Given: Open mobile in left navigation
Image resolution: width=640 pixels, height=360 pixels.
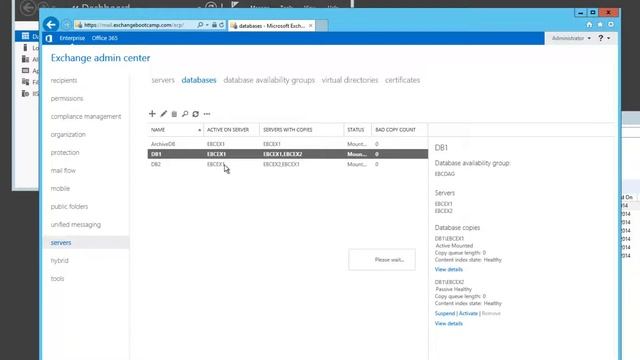Looking at the screenshot, I should tap(60, 188).
